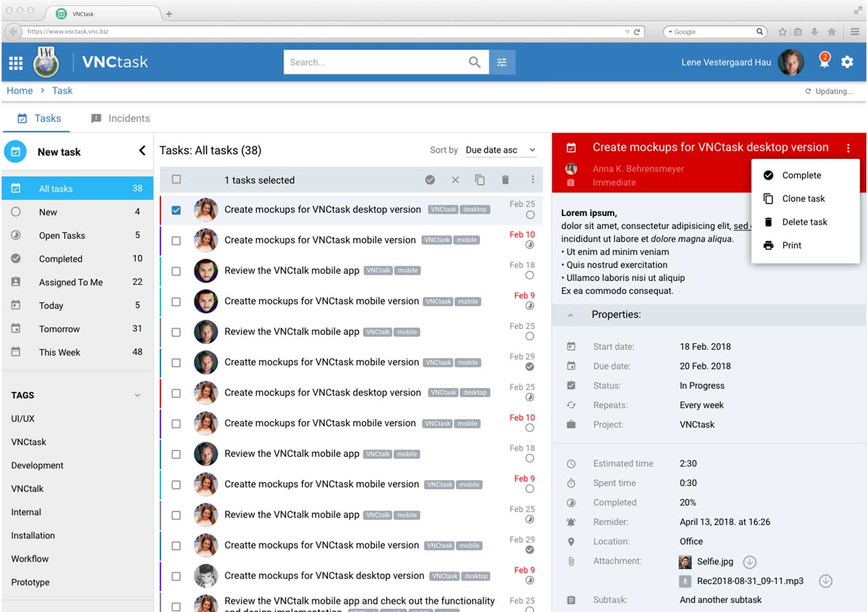Click the browser back arrow
Viewport: 868px width, 612px height.
pyautogui.click(x=13, y=31)
